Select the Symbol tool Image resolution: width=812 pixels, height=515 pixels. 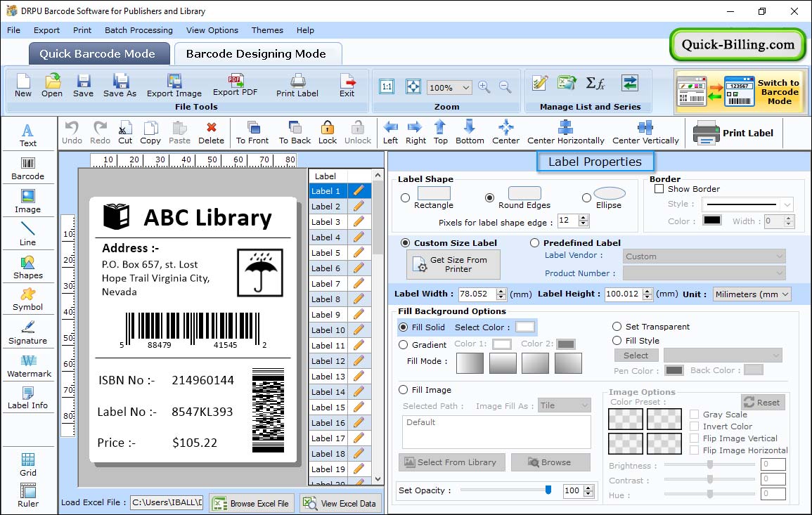coord(28,300)
